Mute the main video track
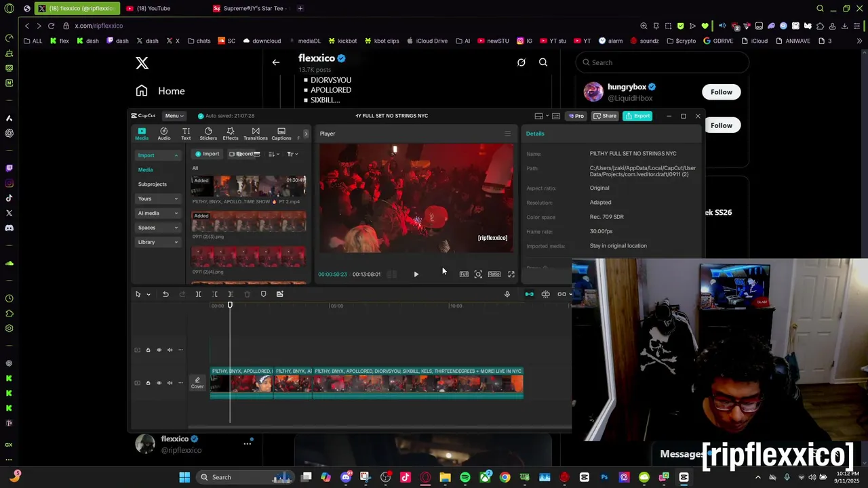Screen dimensions: 868x488 tap(170, 383)
